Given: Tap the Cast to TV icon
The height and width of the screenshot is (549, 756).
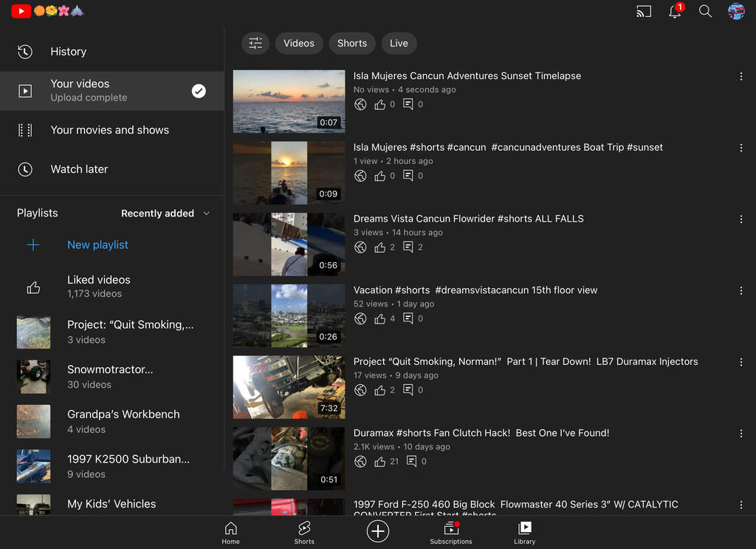Looking at the screenshot, I should tap(644, 11).
